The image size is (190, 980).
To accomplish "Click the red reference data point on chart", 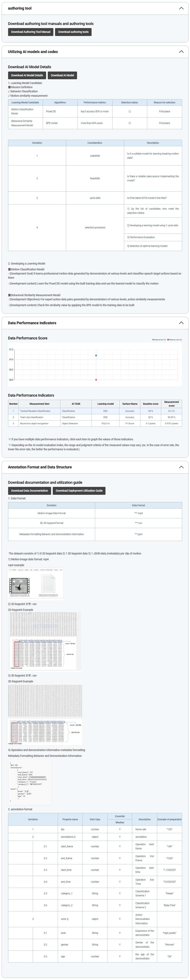I will [96, 380].
